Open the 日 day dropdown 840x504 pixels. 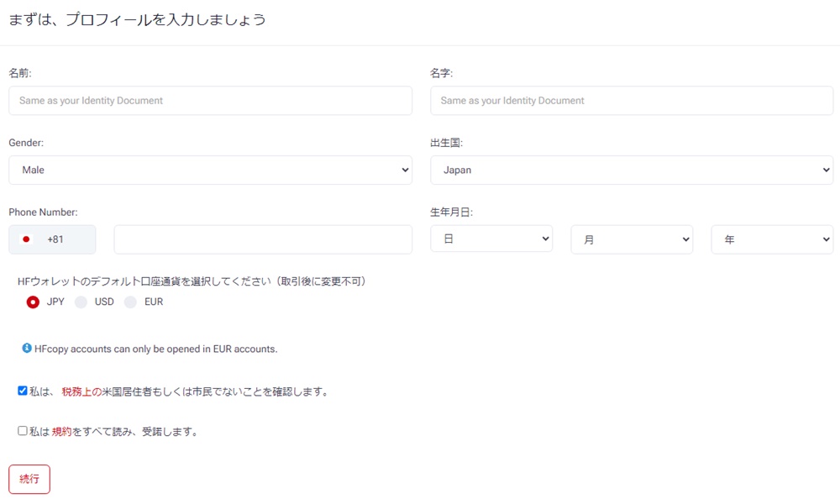pos(491,239)
